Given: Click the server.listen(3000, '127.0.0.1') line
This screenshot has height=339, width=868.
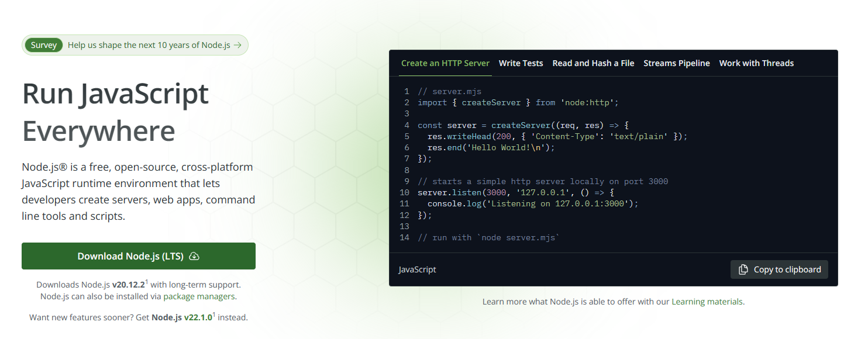Looking at the screenshot, I should coord(516,192).
